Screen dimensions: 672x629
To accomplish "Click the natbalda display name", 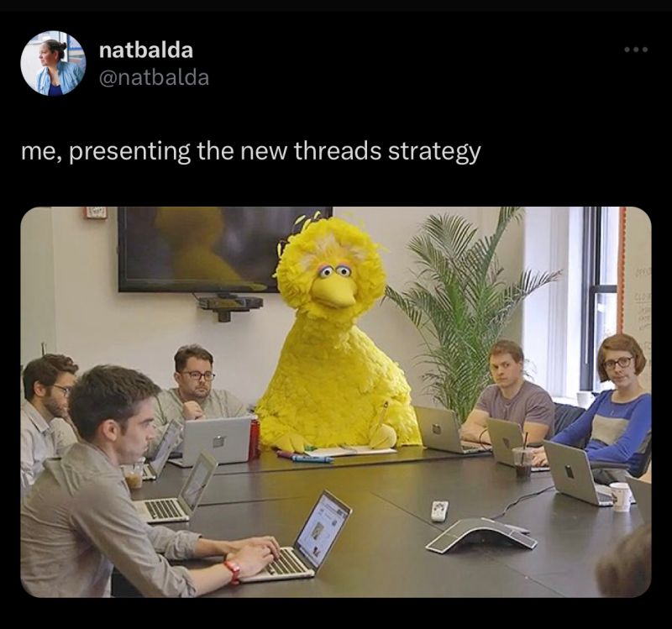I will (x=145, y=50).
